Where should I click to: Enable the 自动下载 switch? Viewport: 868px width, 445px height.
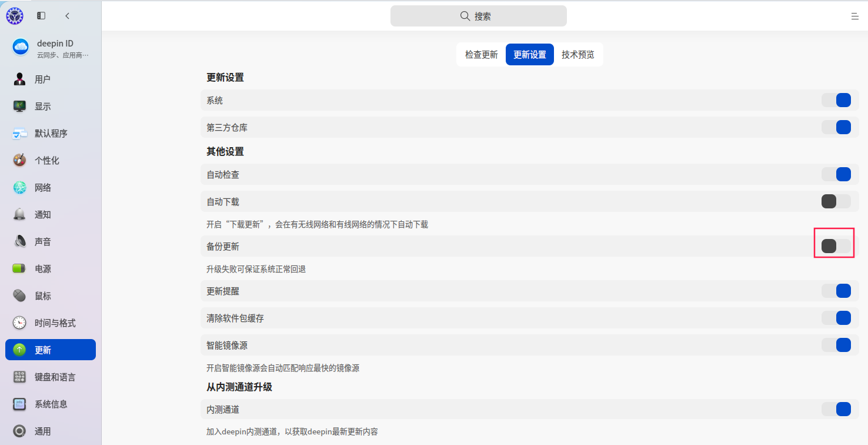[x=836, y=201]
